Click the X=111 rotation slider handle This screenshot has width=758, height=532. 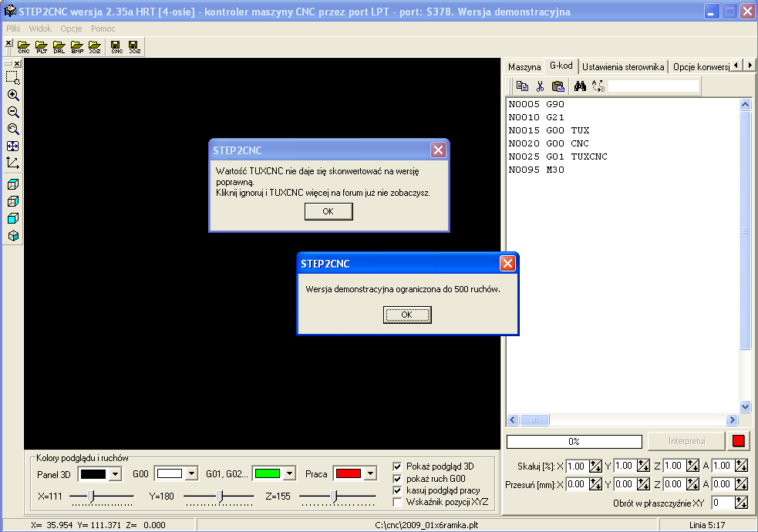coord(90,496)
